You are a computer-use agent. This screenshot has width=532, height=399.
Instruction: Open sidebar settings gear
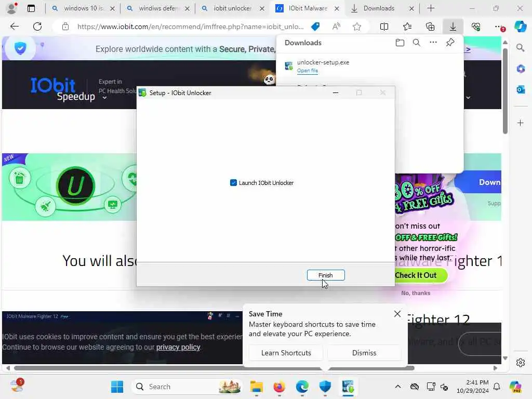521,363
